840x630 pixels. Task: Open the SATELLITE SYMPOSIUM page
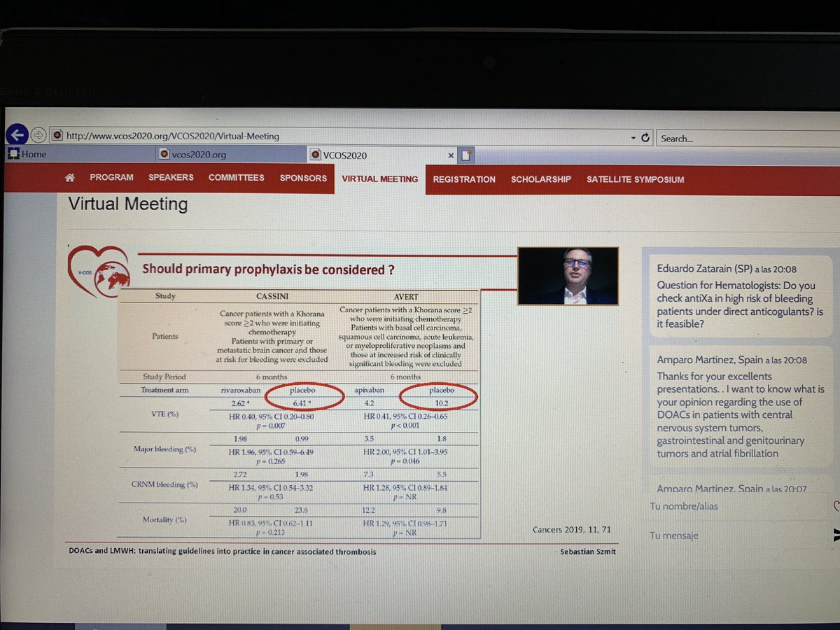(x=635, y=180)
